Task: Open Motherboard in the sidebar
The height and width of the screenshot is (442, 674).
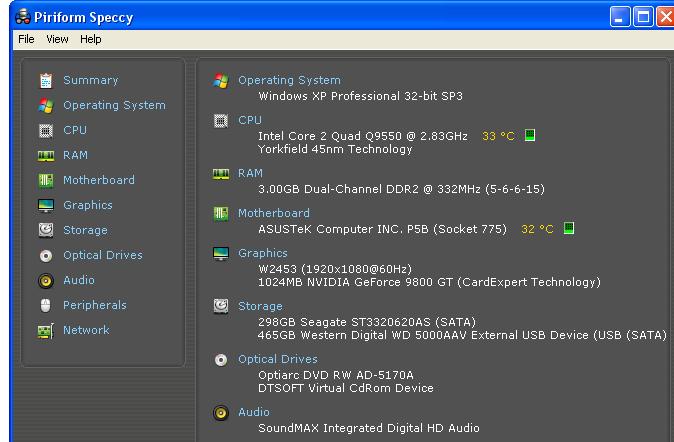Action: pyautogui.click(x=99, y=180)
